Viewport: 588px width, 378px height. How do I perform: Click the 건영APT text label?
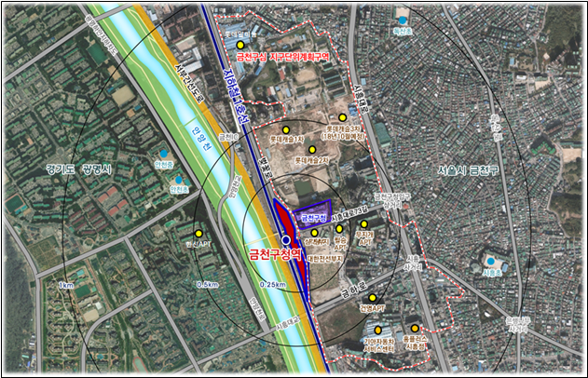pyautogui.click(x=373, y=308)
